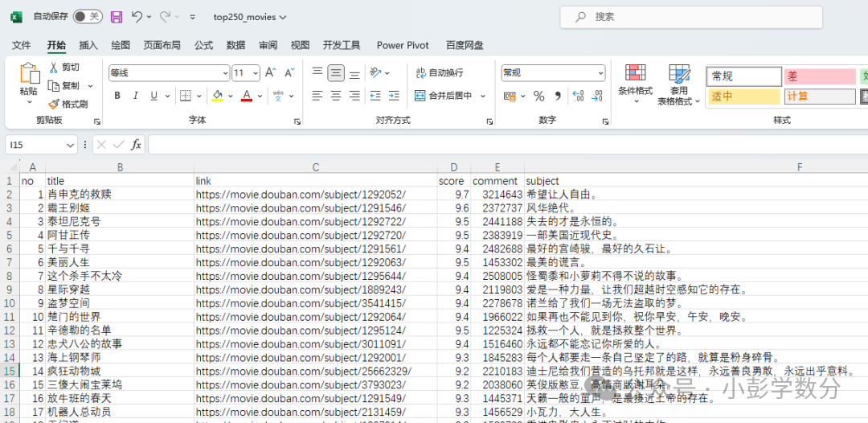Apply the 计算 Calculation cell style
868x423 pixels.
pos(820,97)
